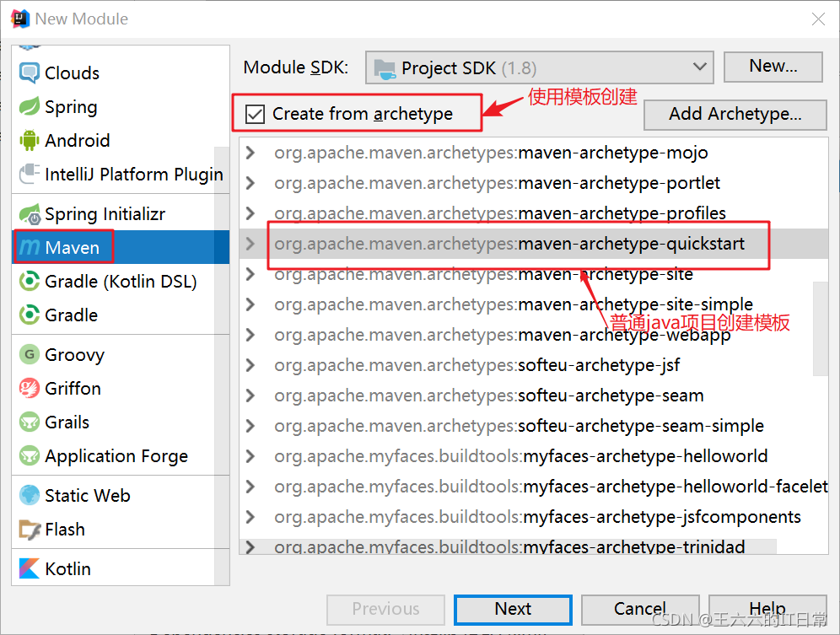Expand the maven-archetype-site-simple node
This screenshot has height=635, width=840.
click(x=250, y=304)
